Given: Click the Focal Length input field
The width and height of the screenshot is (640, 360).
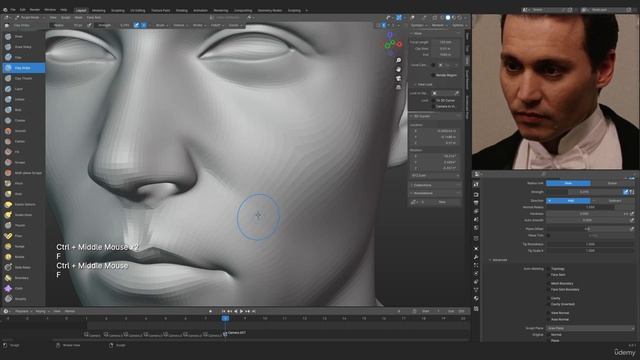Looking at the screenshot, I should point(445,42).
